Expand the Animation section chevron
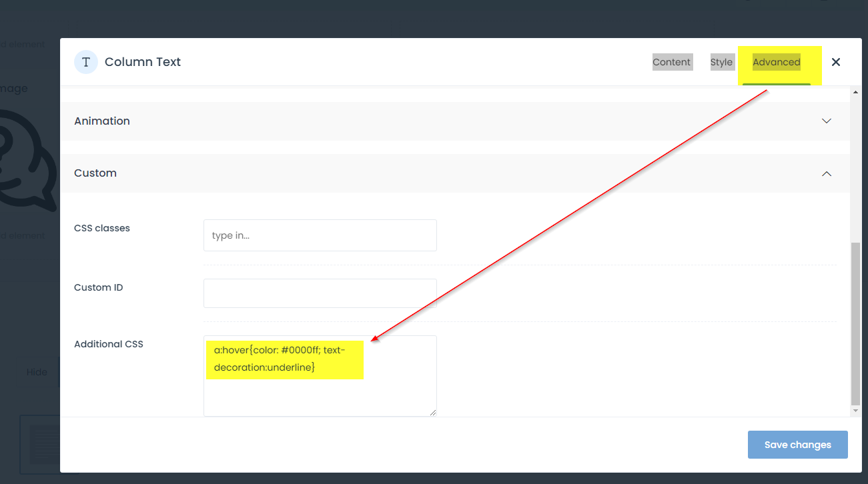The image size is (868, 484). click(x=827, y=121)
